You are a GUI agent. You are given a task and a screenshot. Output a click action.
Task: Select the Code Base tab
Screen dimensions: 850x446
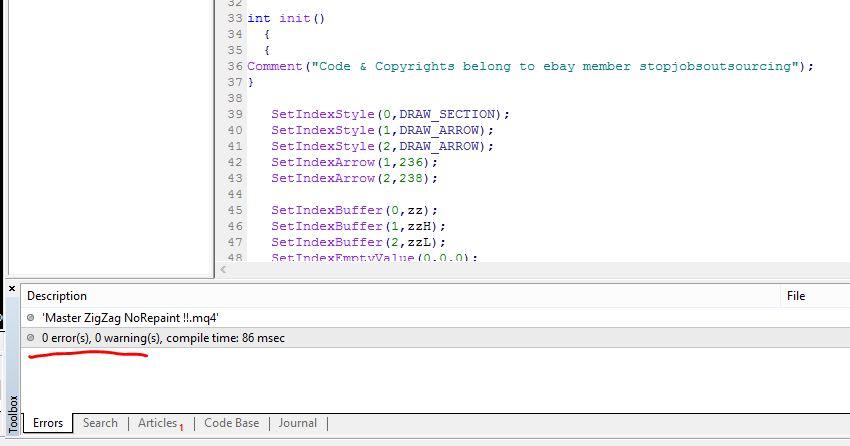(231, 423)
